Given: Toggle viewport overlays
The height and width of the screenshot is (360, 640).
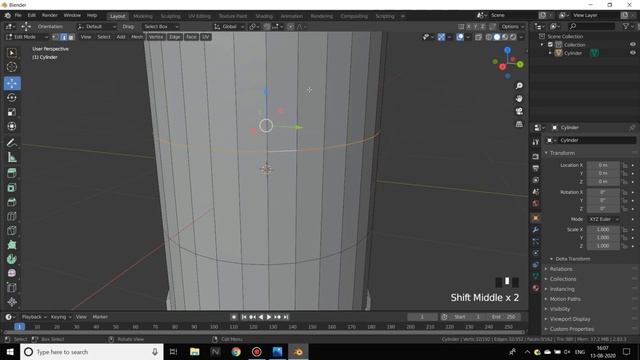Looking at the screenshot, I should coord(460,37).
